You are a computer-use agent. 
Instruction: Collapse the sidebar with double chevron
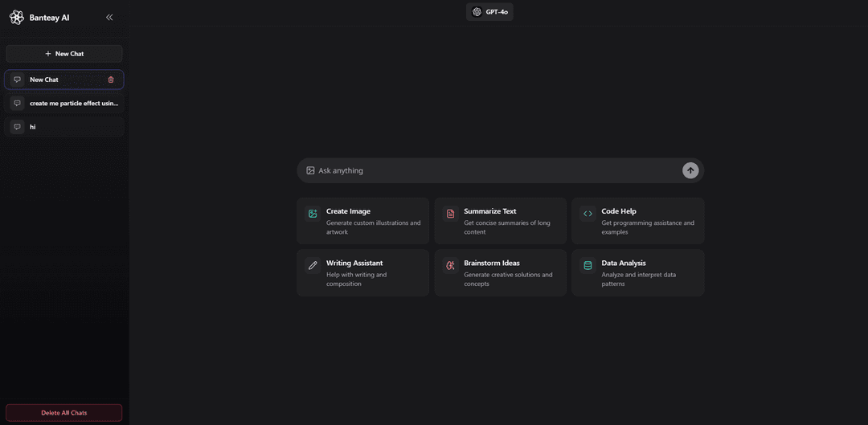point(109,17)
